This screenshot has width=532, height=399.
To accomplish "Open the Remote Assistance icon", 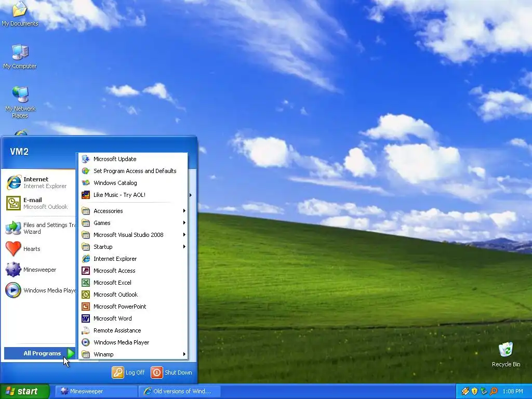I will tap(86, 330).
